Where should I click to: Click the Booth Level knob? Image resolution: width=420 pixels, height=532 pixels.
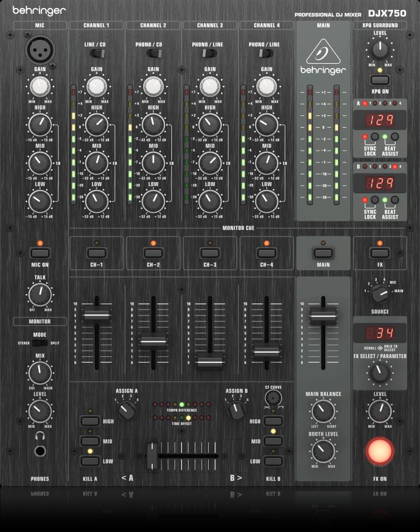[x=323, y=451]
